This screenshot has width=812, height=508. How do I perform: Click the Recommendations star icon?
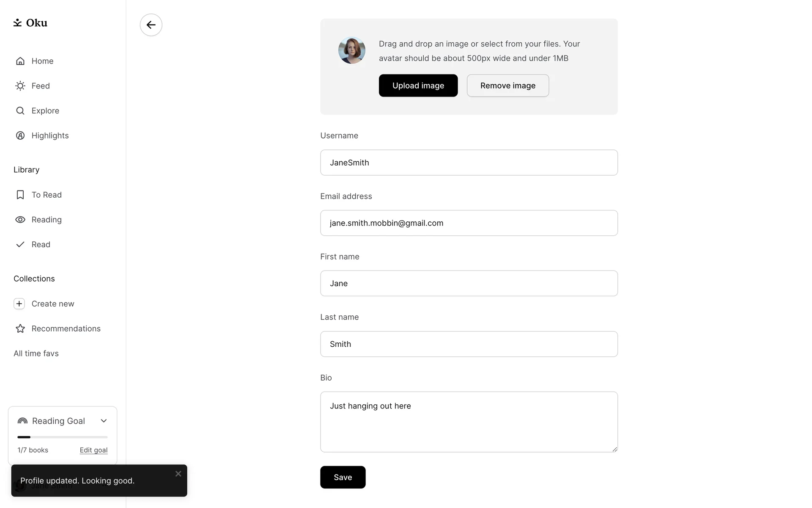click(x=20, y=329)
